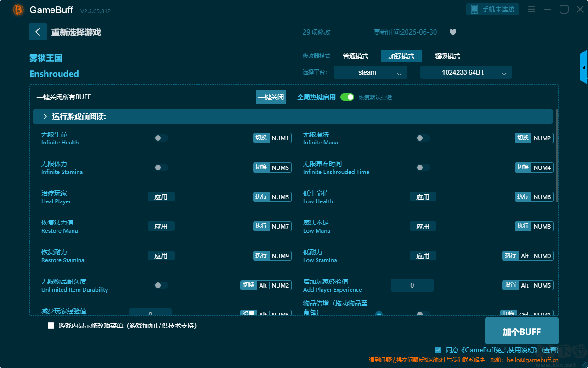Click the cheat list vertical scrollbar
This screenshot has height=368, width=588.
(x=557, y=155)
